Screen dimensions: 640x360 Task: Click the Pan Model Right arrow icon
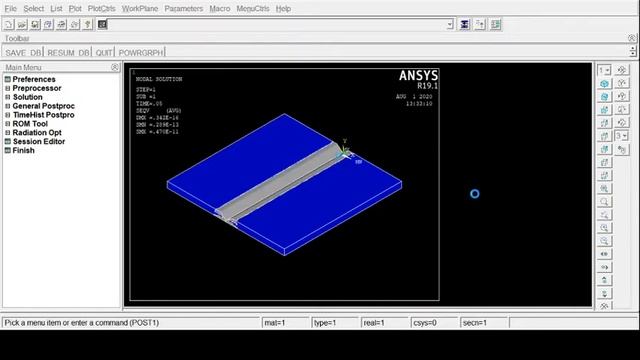click(604, 267)
